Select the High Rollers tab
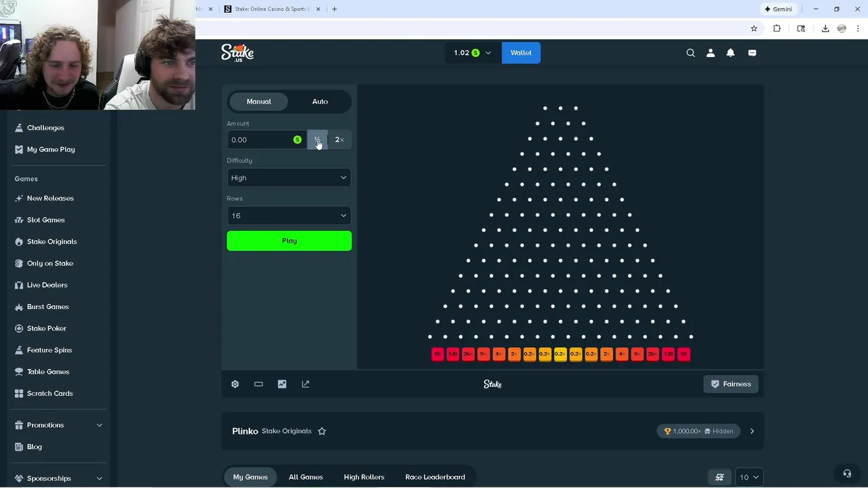Image resolution: width=868 pixels, height=488 pixels. [364, 477]
